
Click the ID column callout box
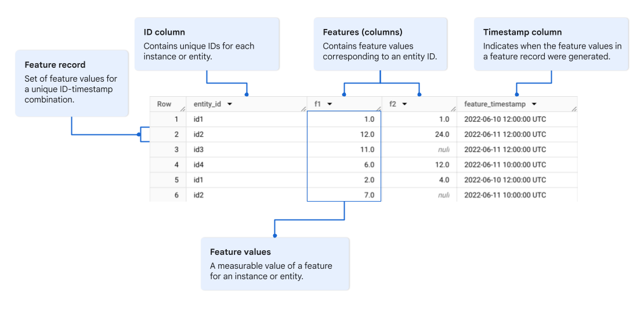207,44
